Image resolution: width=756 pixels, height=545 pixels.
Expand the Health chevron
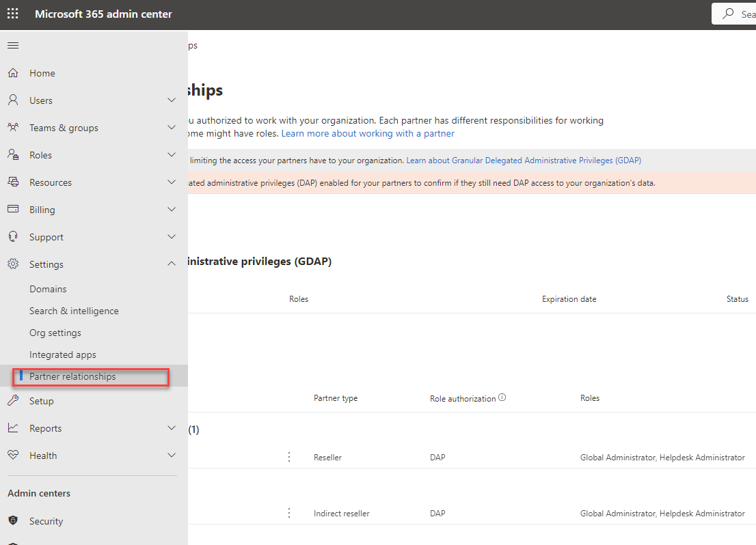click(x=171, y=455)
